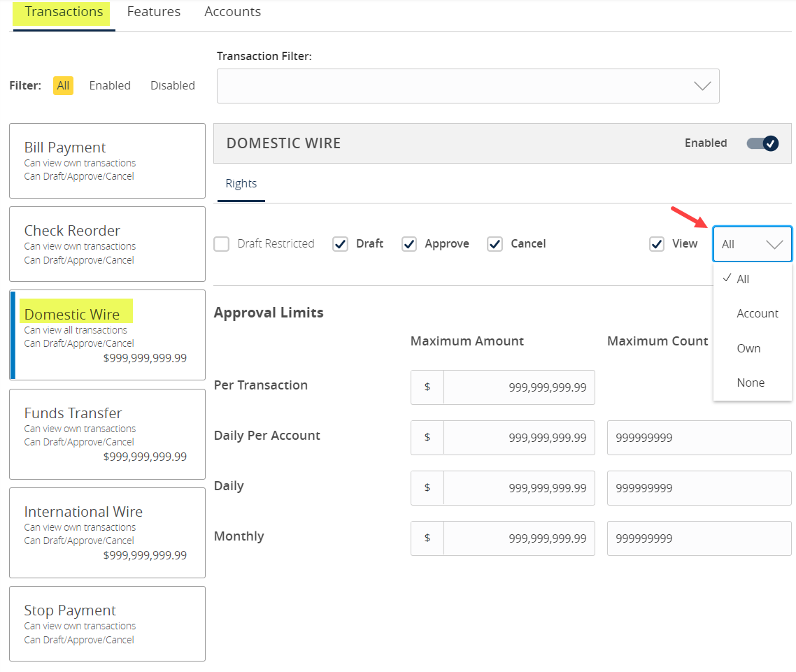
Task: Click the Per Transaction row label
Action: tap(260, 385)
